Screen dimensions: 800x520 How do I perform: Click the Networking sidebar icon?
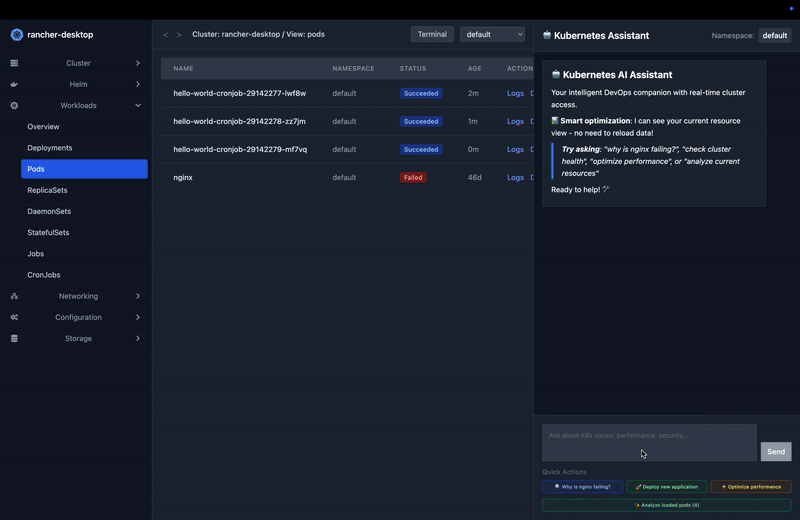click(x=14, y=296)
